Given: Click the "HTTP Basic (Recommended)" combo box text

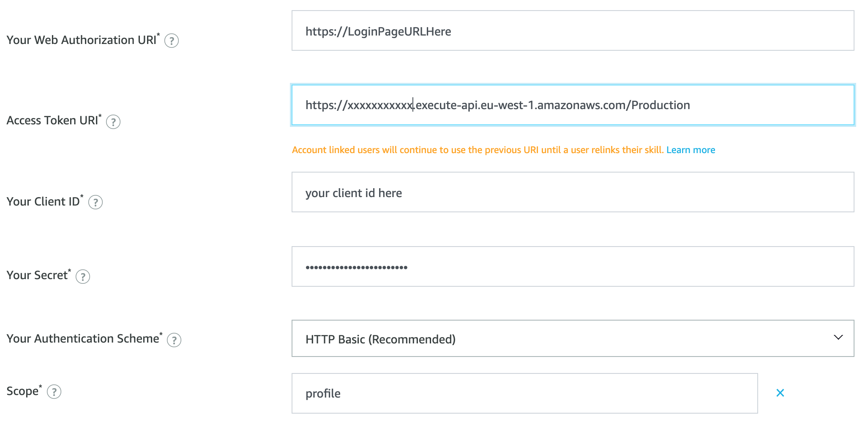Looking at the screenshot, I should (380, 339).
